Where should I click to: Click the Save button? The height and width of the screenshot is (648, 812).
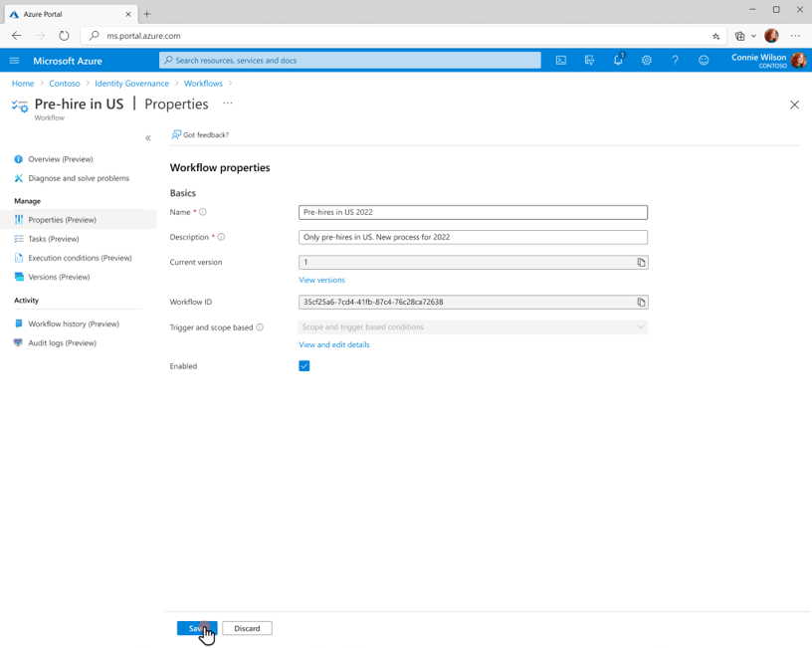197,628
